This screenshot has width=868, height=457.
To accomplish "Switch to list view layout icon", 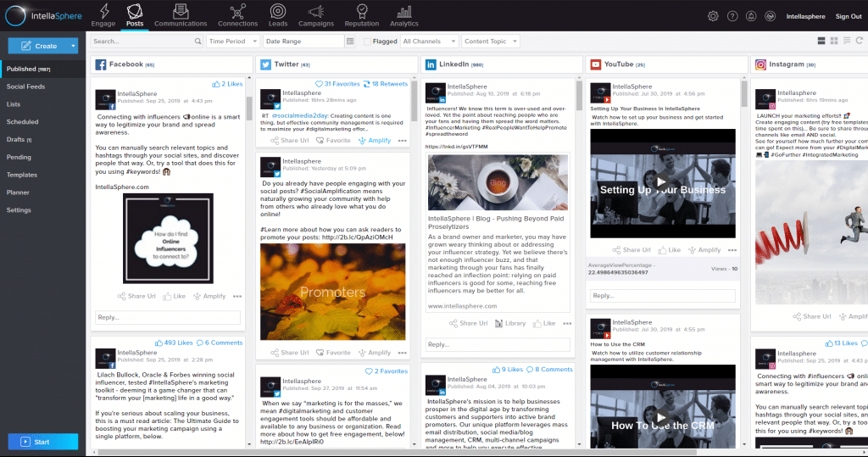I will tap(847, 41).
